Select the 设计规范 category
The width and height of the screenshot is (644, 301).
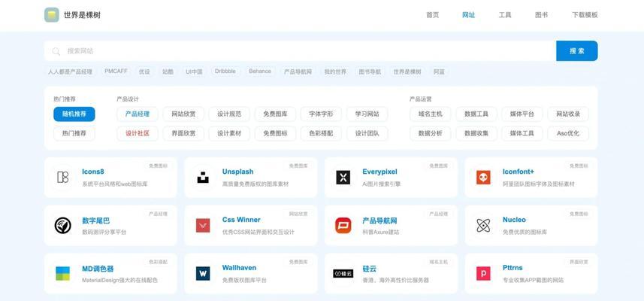pos(229,114)
